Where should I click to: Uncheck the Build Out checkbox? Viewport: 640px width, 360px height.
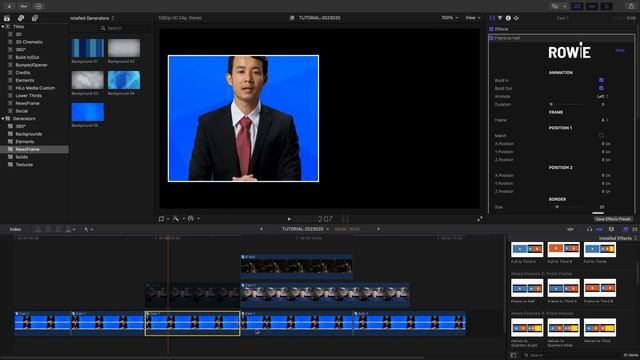601,88
